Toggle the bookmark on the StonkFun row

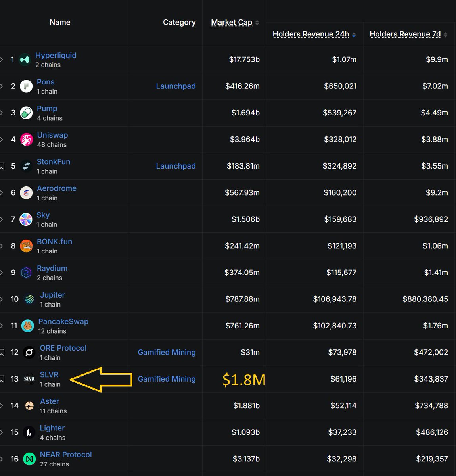click(x=2, y=166)
